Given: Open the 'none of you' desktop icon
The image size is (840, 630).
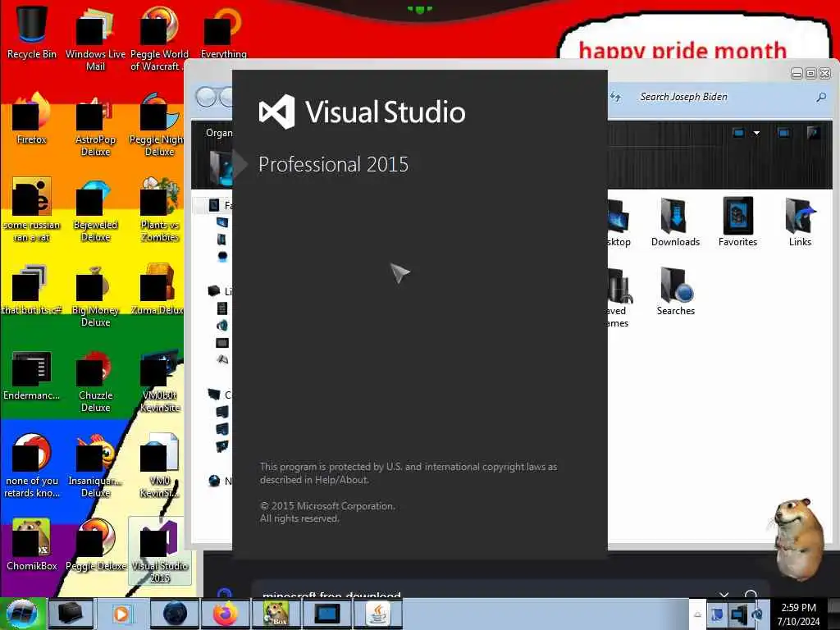Looking at the screenshot, I should click(32, 466).
